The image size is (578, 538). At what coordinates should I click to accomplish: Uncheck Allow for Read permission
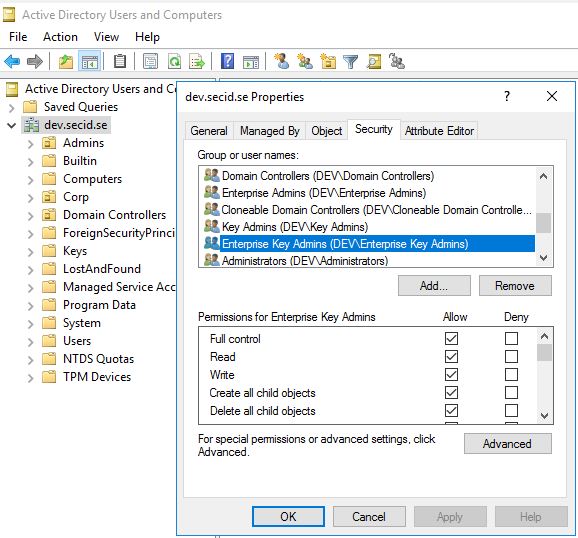pyautogui.click(x=452, y=357)
